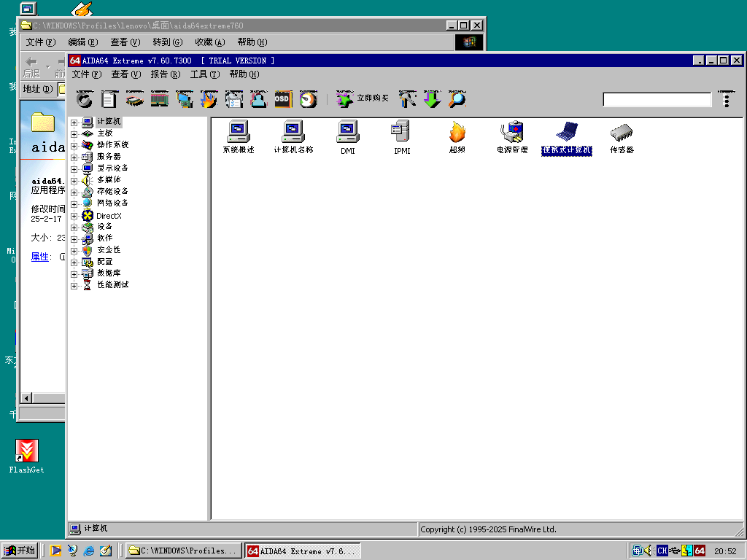Select 性能测试 in the tree

tap(112, 284)
